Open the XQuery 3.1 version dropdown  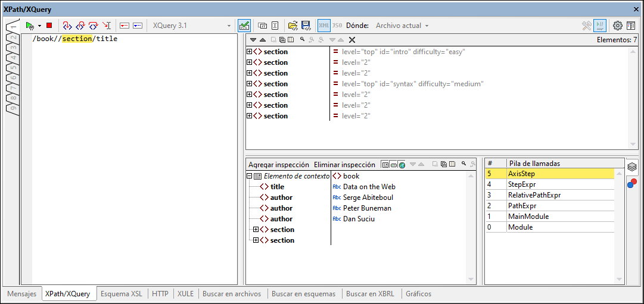191,26
